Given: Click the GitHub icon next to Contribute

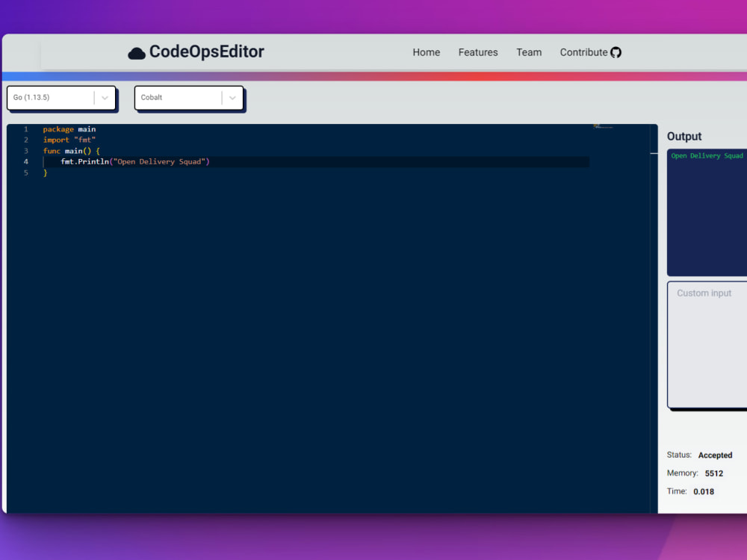Looking at the screenshot, I should click(x=616, y=52).
